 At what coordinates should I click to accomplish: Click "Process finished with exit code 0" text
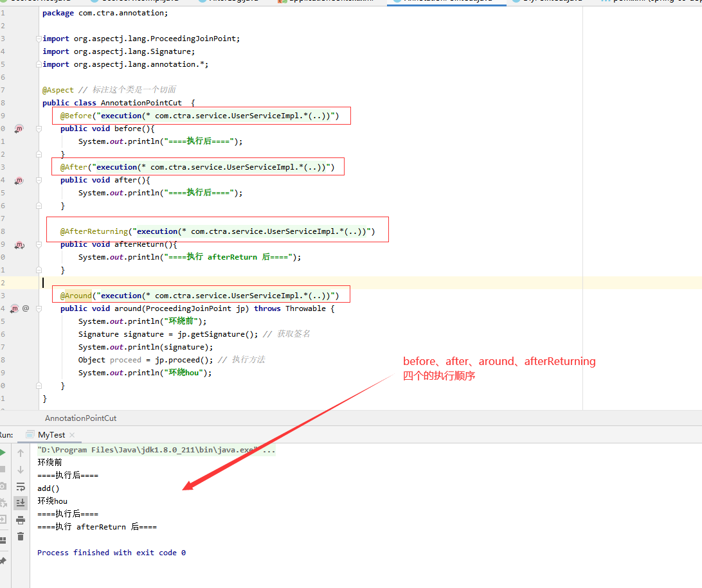tap(111, 553)
